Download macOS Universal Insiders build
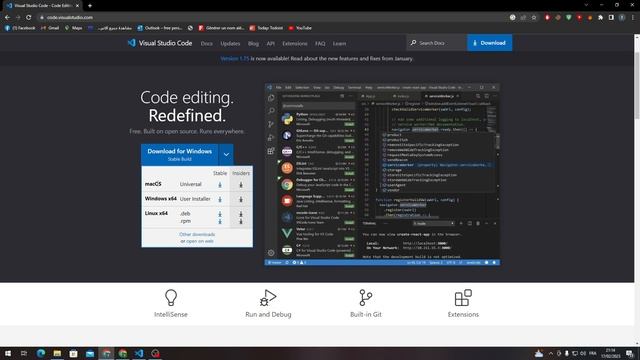Image resolution: width=640 pixels, height=360 pixels. pos(241,184)
